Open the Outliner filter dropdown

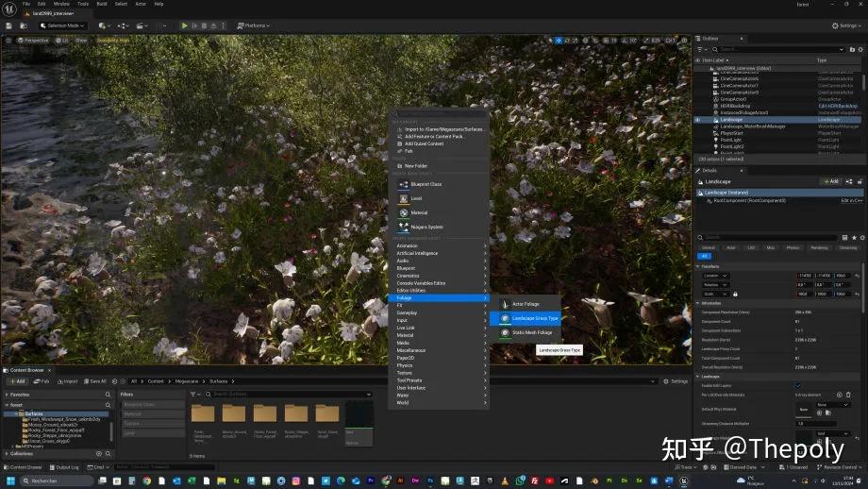coord(701,49)
